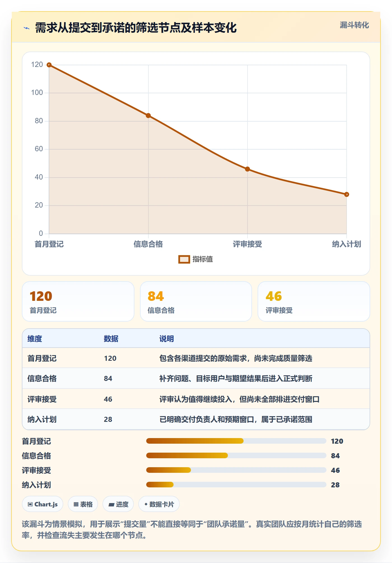Click the y-axis label 100
The image size is (392, 563).
[x=37, y=93]
